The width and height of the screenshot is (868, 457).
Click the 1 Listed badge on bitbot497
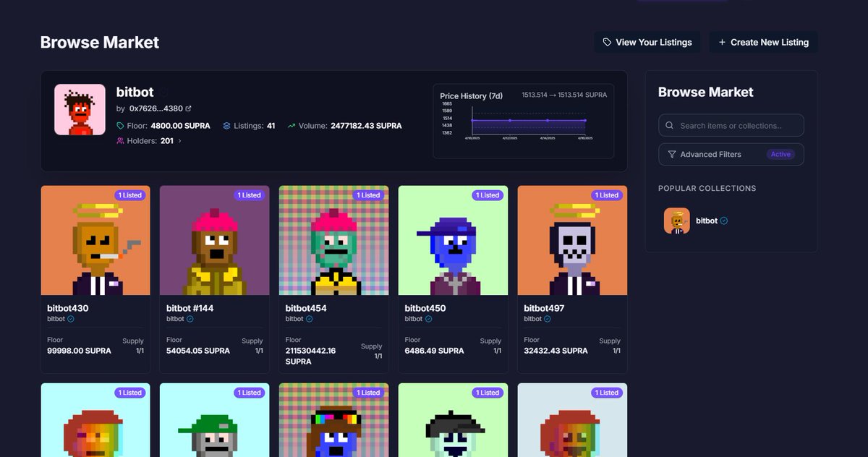click(x=607, y=195)
